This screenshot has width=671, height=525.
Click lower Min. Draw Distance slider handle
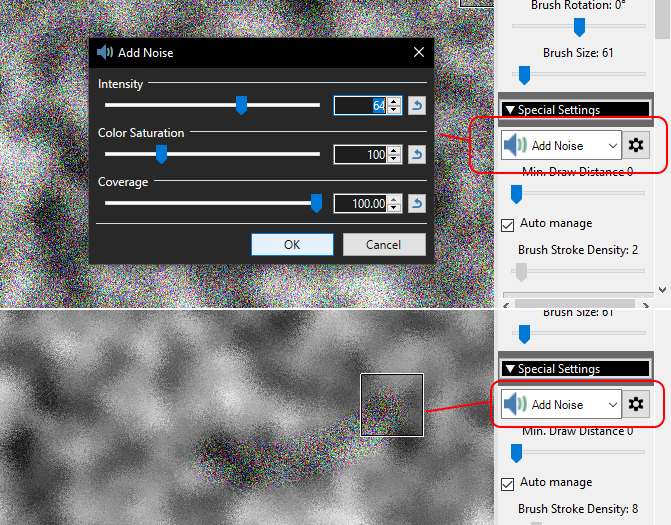click(517, 453)
